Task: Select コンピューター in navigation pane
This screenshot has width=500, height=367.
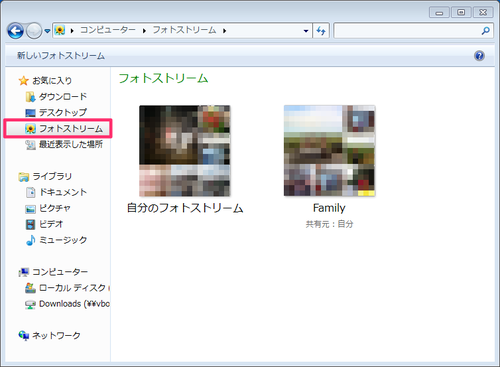Action: click(x=60, y=272)
